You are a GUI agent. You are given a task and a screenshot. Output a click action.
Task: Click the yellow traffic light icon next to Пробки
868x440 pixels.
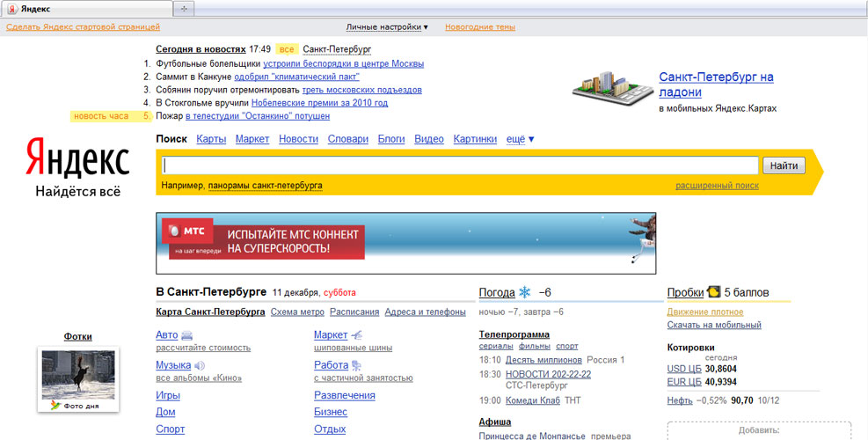pyautogui.click(x=713, y=291)
